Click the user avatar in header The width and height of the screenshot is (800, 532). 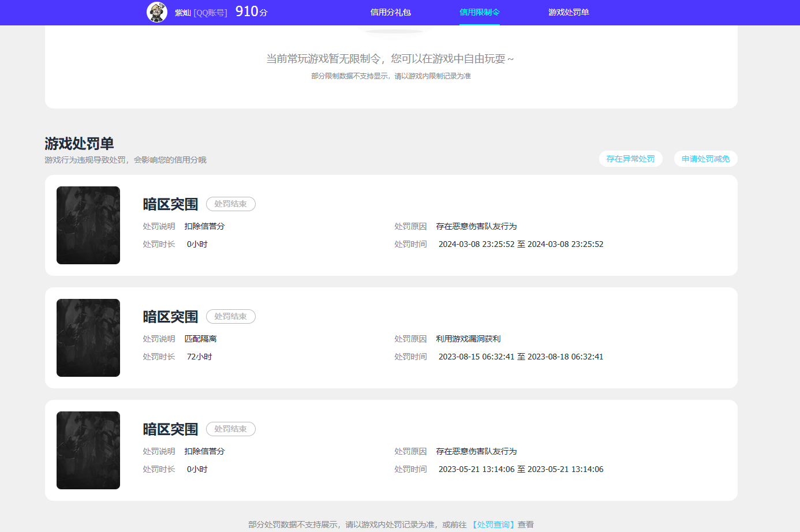(157, 12)
